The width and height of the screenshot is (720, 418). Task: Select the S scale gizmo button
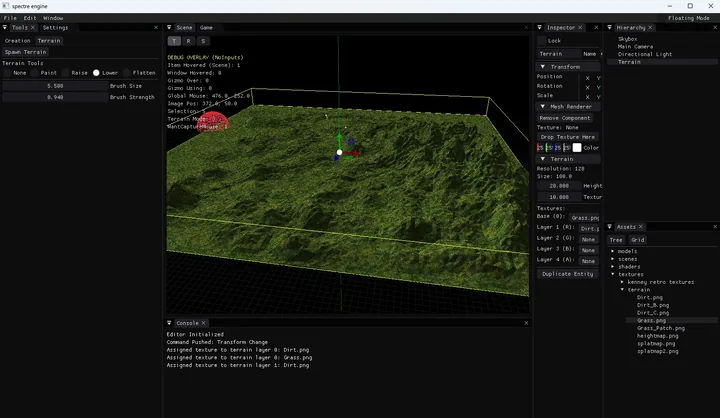tap(203, 41)
